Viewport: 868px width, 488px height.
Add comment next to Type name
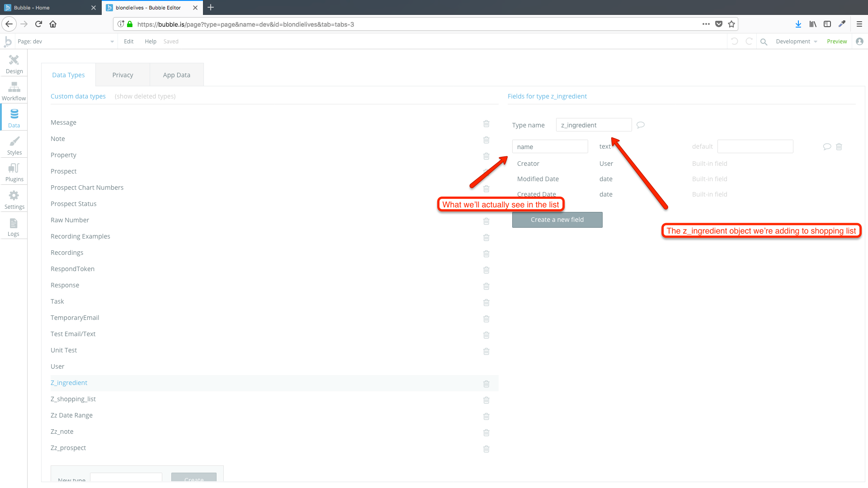(641, 125)
